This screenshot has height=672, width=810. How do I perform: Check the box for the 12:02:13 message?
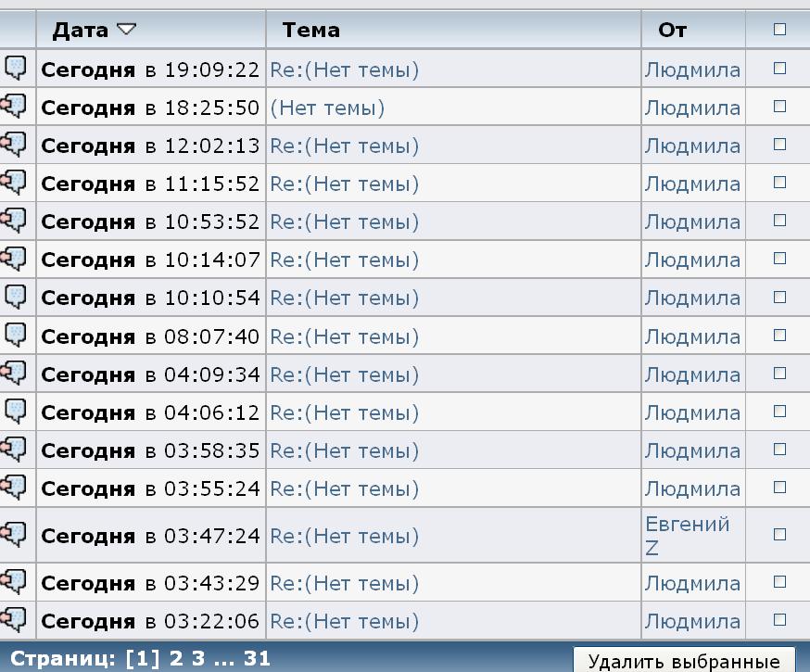point(779,145)
